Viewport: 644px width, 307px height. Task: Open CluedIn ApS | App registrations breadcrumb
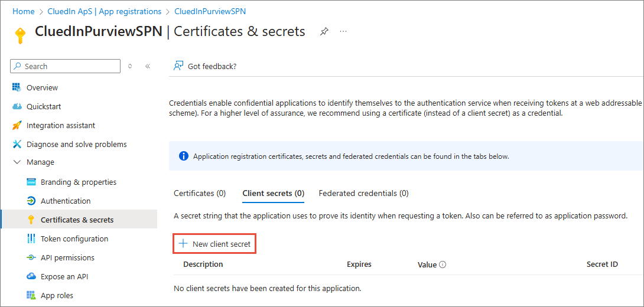pyautogui.click(x=105, y=11)
